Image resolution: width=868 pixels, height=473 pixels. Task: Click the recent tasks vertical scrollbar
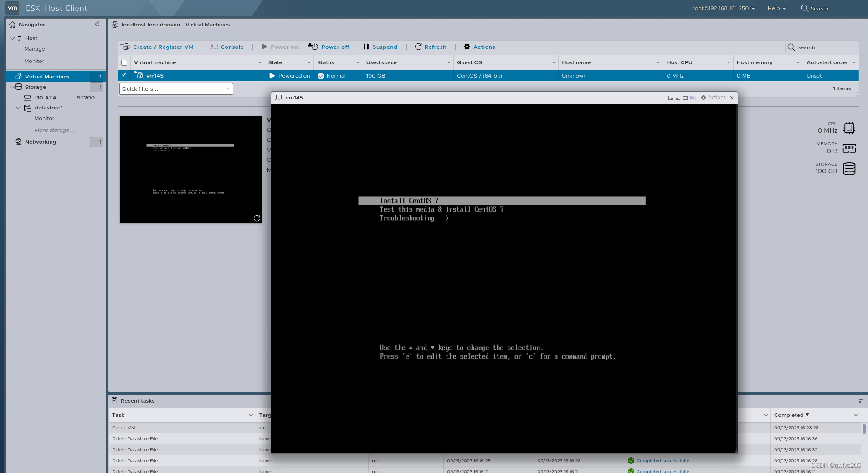pyautogui.click(x=864, y=429)
